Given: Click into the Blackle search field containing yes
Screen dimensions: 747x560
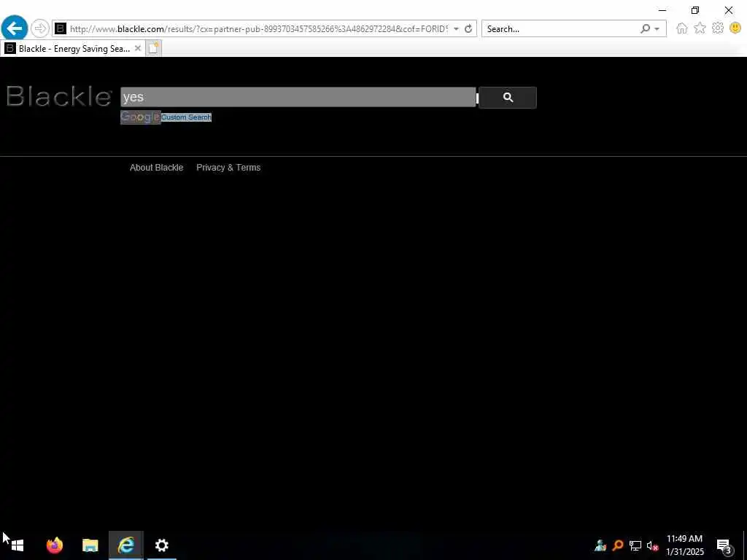Looking at the screenshot, I should point(298,97).
